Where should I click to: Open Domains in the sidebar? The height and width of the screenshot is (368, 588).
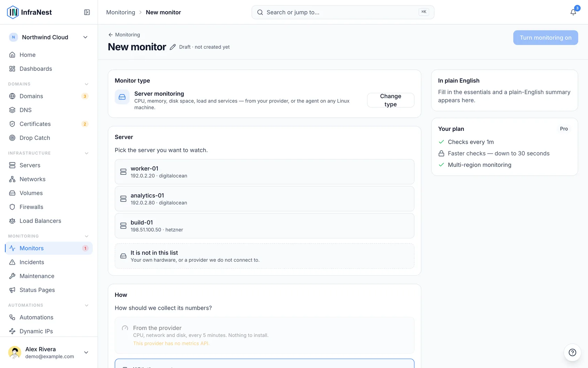[x=49, y=96]
